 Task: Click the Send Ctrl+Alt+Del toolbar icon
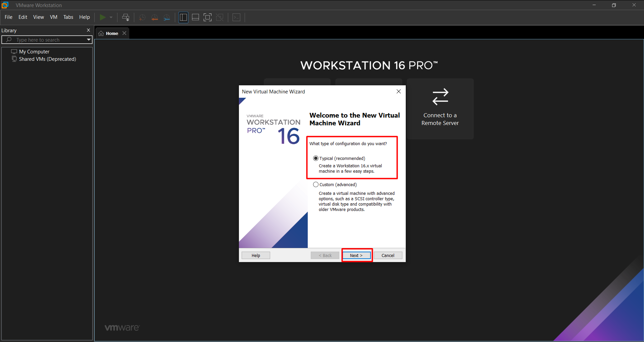point(126,17)
